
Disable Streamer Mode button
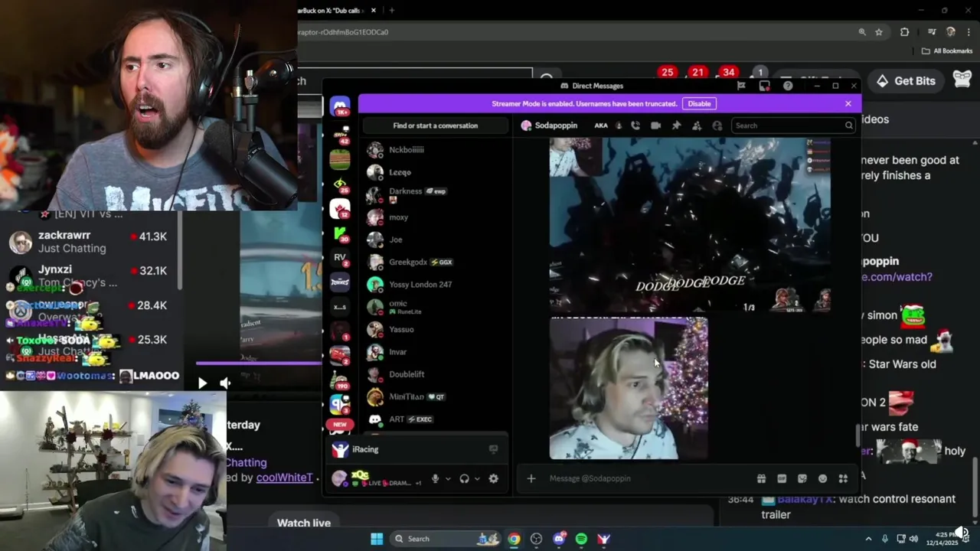coord(699,103)
